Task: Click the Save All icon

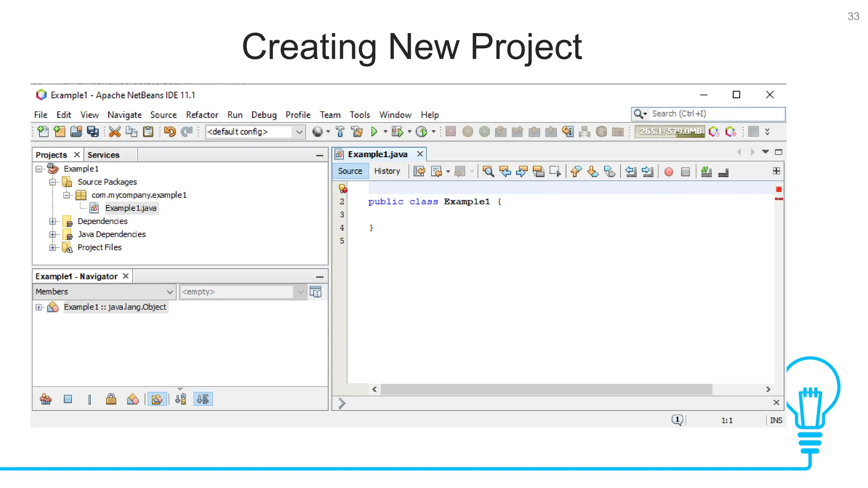Action: click(93, 132)
